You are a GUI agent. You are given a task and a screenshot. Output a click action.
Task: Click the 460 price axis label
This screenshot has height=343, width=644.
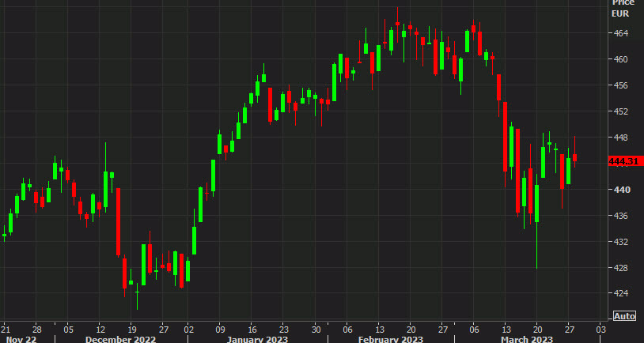coord(619,59)
